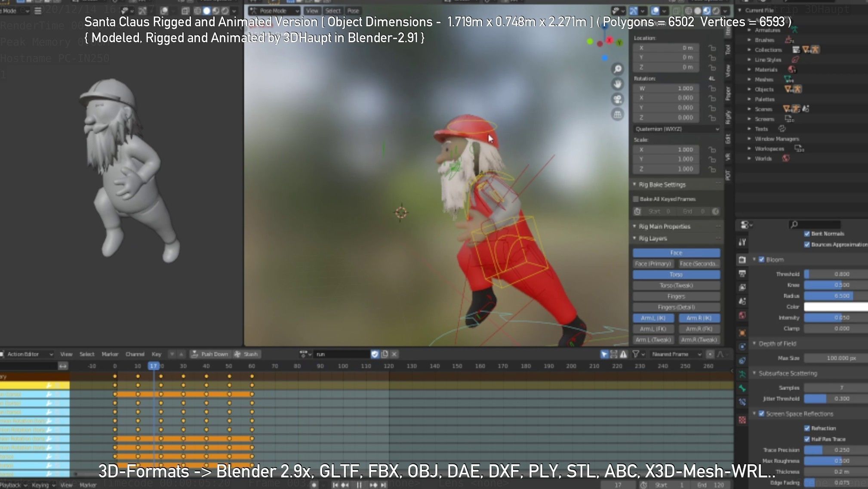Adjust the Bloom Radius slider
The width and height of the screenshot is (868, 489).
tap(836, 296)
